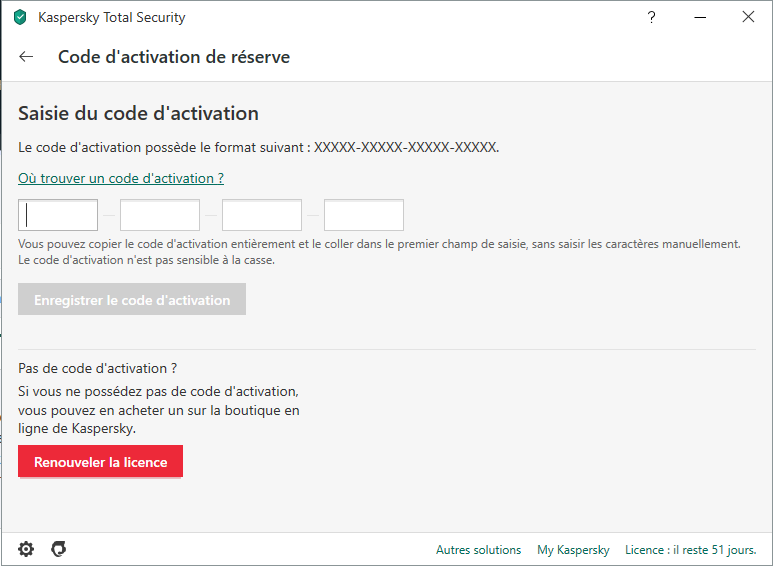Click the first activation code field

[58, 215]
